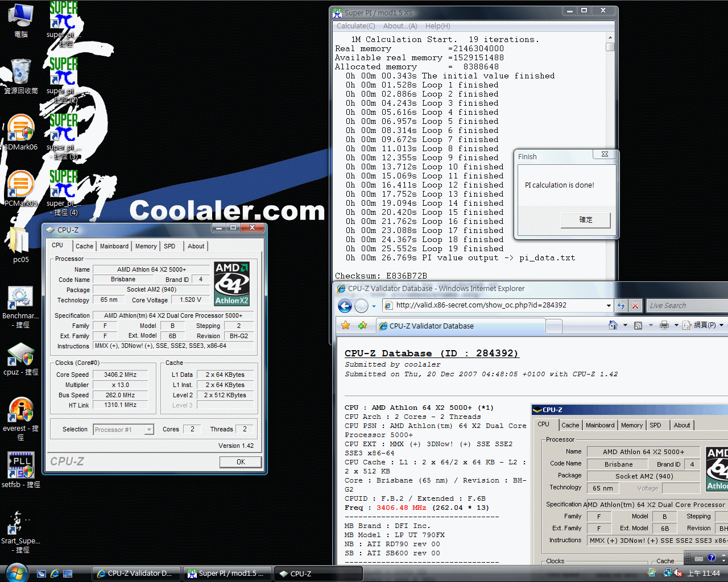
Task: Close the Finish dialog with X
Action: (605, 154)
